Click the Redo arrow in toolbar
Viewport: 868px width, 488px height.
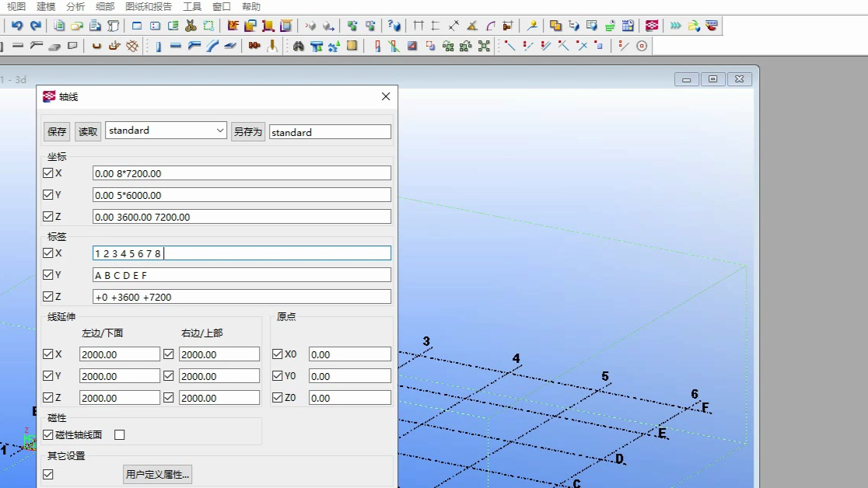point(35,26)
